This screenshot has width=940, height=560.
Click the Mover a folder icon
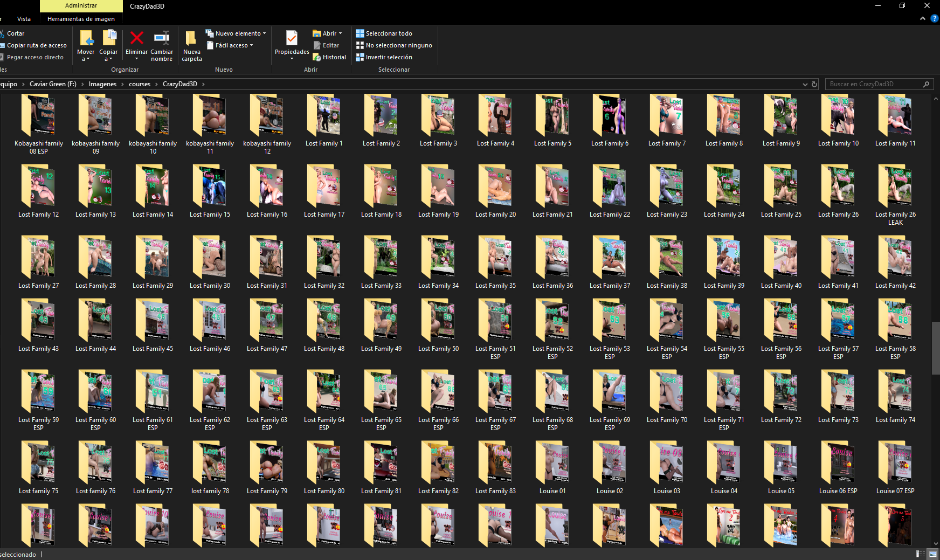86,38
